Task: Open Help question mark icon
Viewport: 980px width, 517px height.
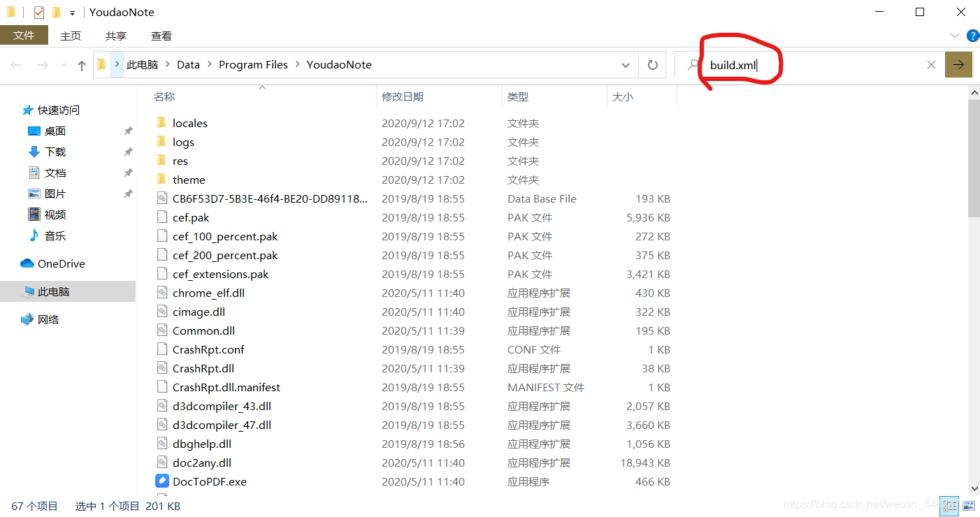Action: coord(972,36)
